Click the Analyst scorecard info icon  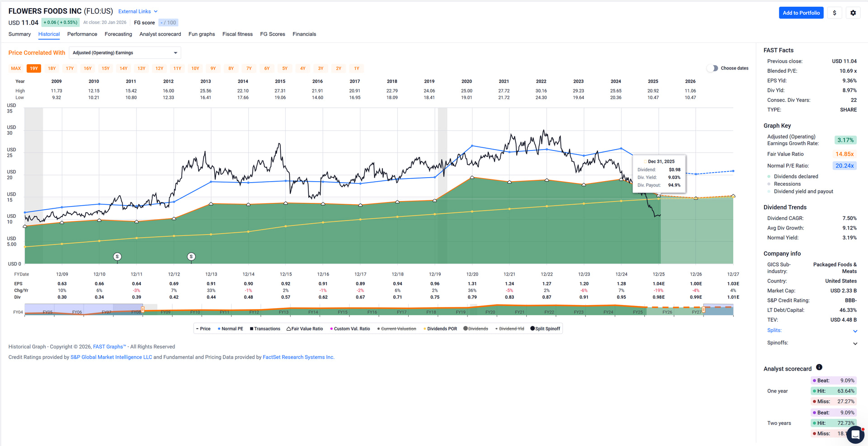[819, 367]
